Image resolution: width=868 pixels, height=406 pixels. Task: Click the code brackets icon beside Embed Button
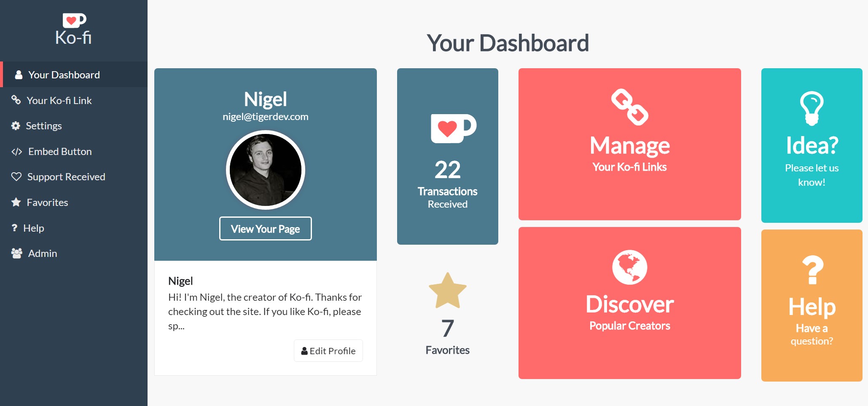(16, 152)
